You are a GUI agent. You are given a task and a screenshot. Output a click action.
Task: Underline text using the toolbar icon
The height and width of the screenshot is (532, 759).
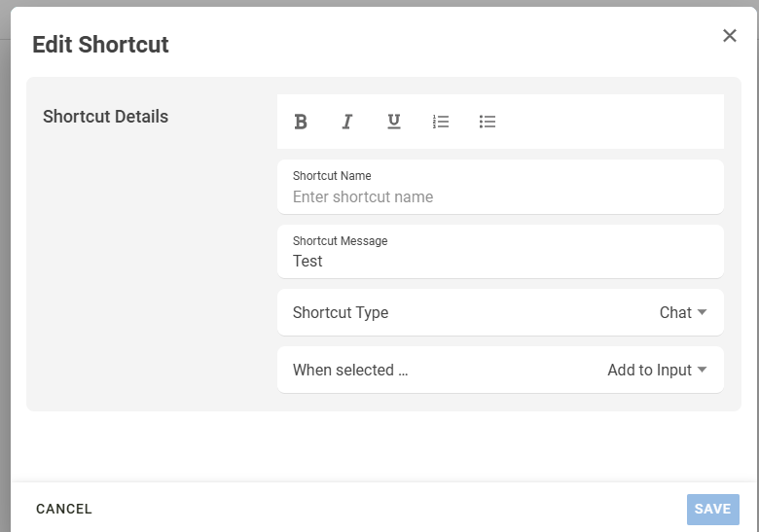394,122
